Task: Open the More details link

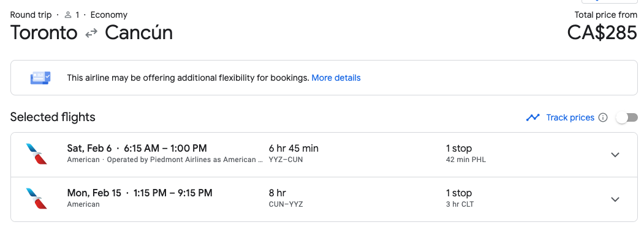Action: (336, 78)
